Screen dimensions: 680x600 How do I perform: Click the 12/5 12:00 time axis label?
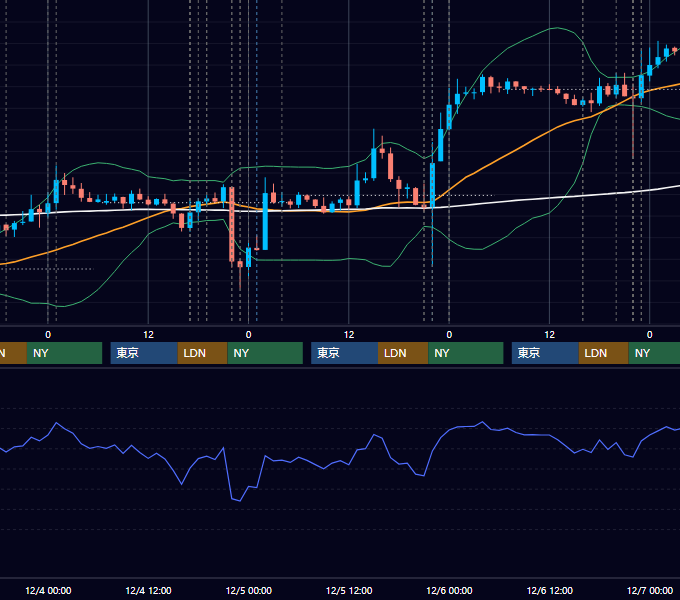pyautogui.click(x=349, y=590)
